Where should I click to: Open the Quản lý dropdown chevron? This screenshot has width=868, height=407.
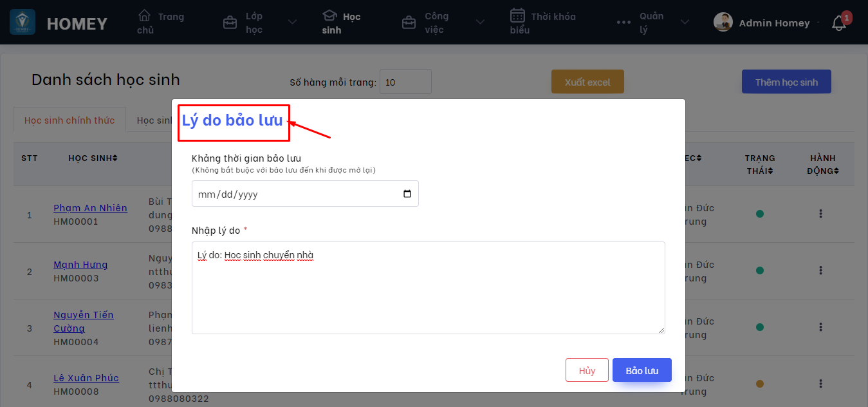(685, 21)
